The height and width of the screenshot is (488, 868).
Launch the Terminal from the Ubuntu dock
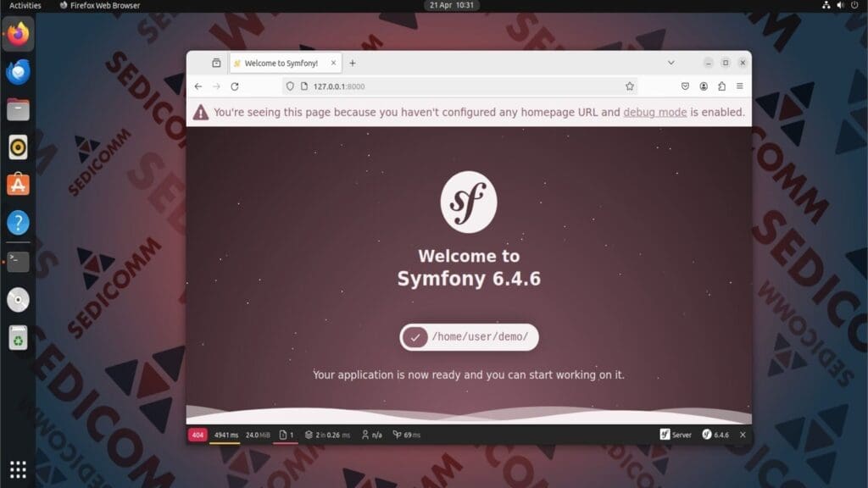(x=18, y=262)
